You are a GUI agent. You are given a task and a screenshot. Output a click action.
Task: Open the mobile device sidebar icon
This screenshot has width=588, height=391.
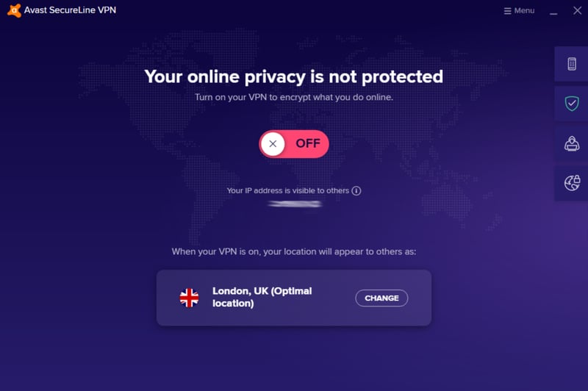pyautogui.click(x=572, y=64)
